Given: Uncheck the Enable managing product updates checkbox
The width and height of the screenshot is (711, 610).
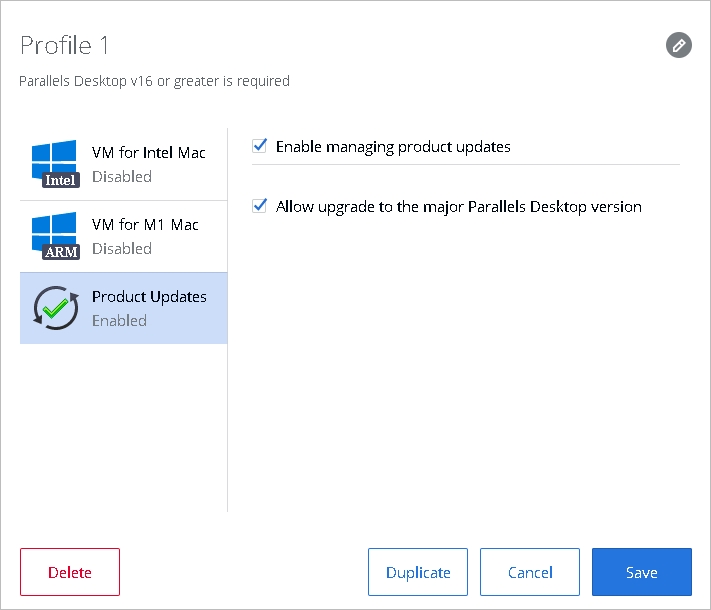Looking at the screenshot, I should pyautogui.click(x=260, y=146).
